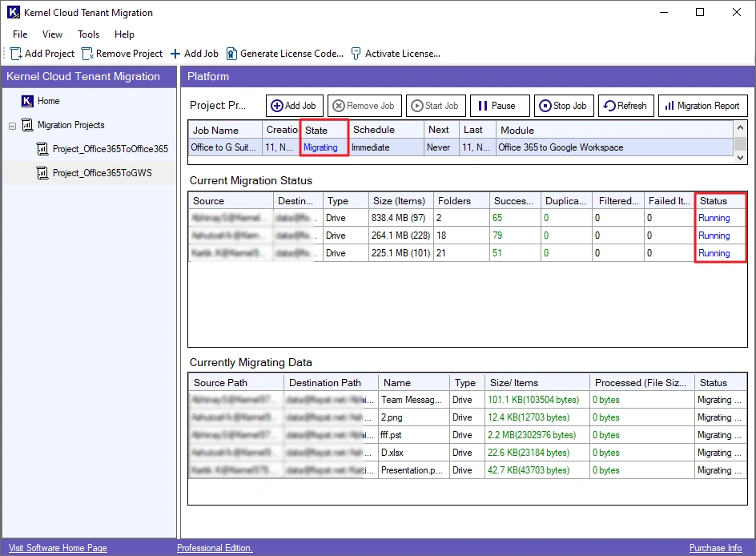Open the File menu

[x=20, y=34]
